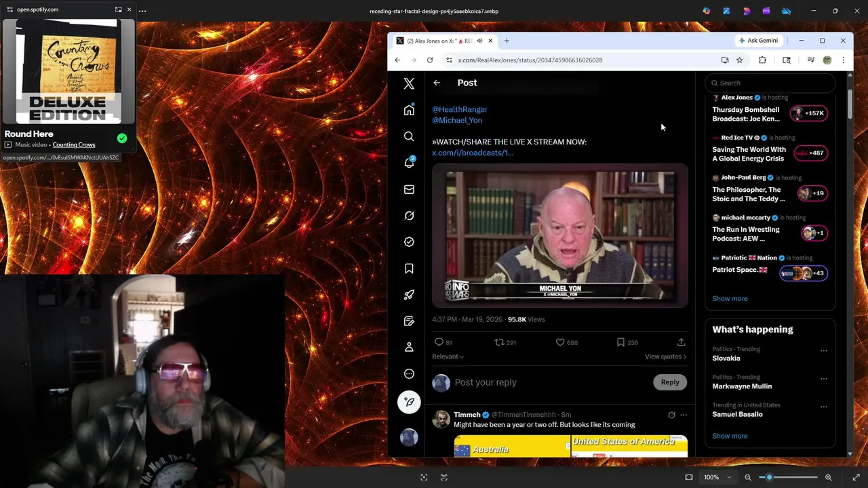Expand View quotes
Screen dimensions: 868x488
(665, 357)
